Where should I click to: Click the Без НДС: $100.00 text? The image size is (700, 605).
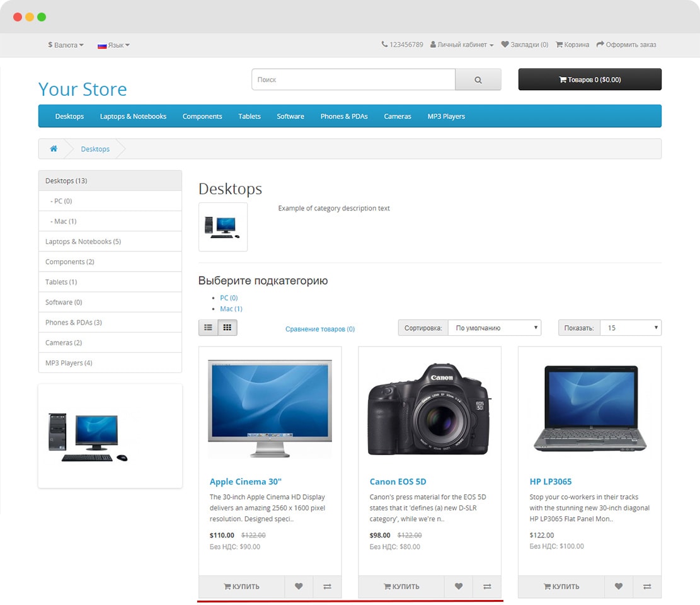(557, 546)
